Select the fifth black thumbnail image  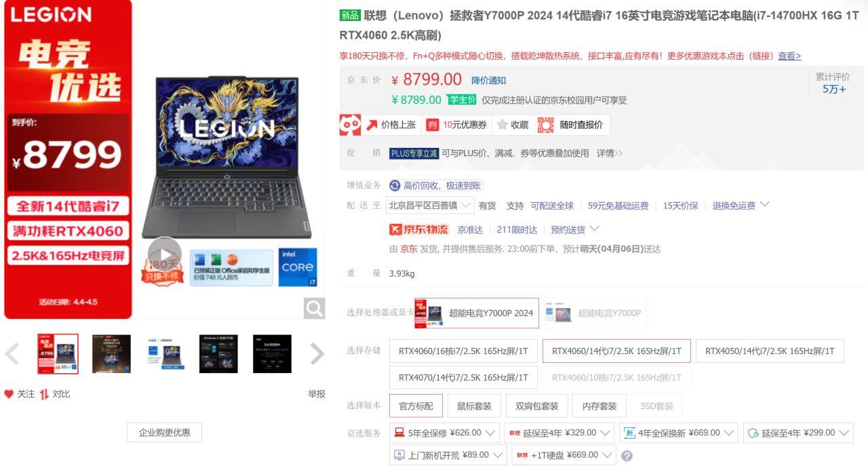[272, 353]
